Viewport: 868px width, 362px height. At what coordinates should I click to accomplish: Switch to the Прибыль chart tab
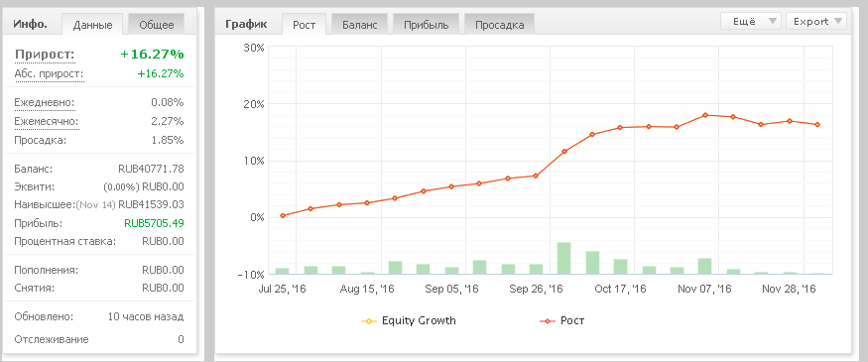(x=426, y=25)
